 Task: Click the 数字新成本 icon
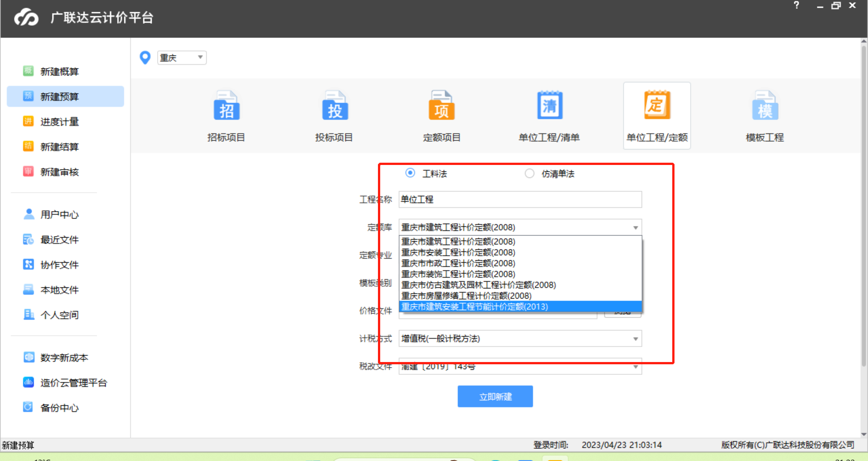click(28, 357)
